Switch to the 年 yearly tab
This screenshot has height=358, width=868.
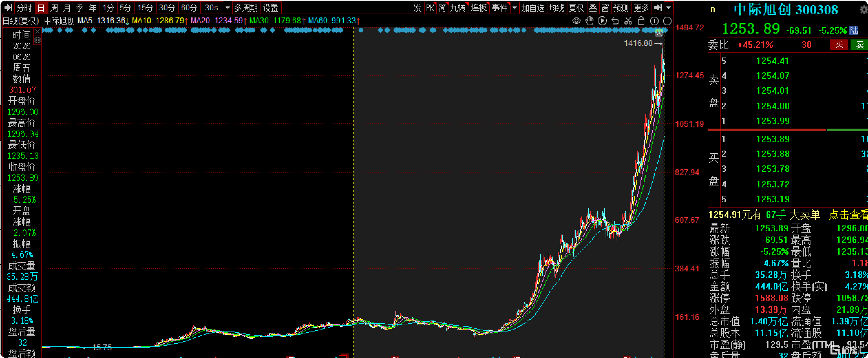click(93, 8)
